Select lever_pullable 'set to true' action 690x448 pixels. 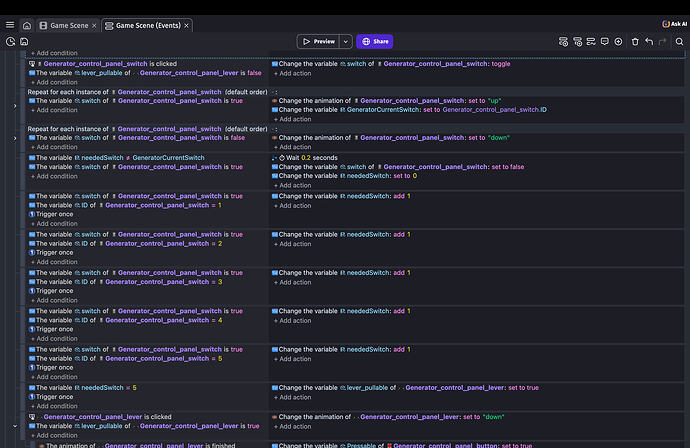click(x=405, y=388)
